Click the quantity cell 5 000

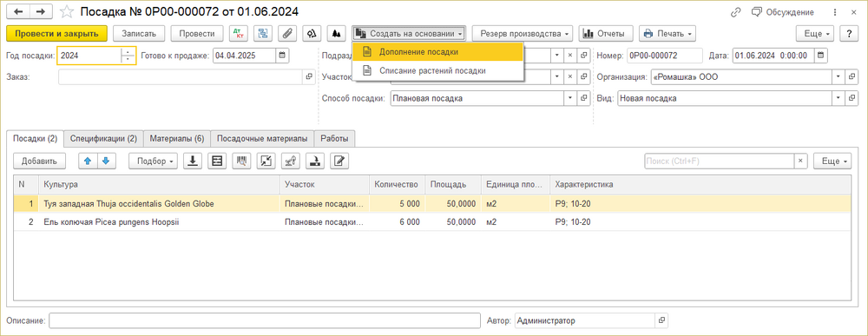coord(397,204)
